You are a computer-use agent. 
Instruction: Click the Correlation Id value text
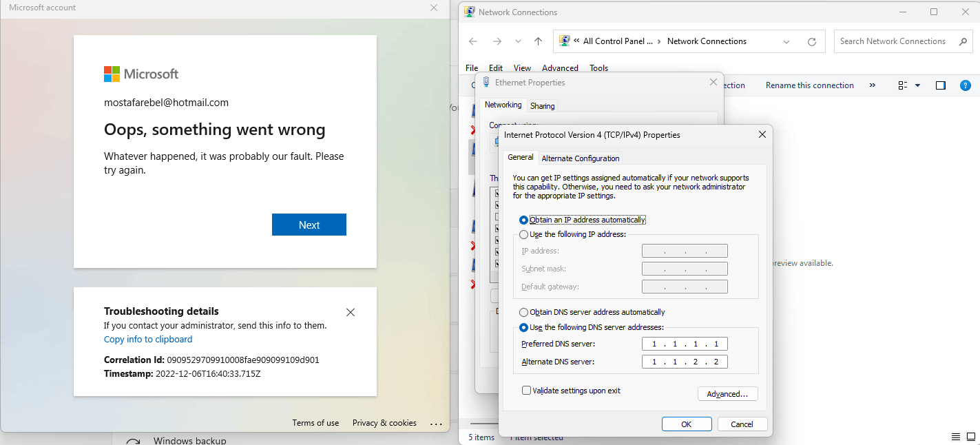pos(243,360)
